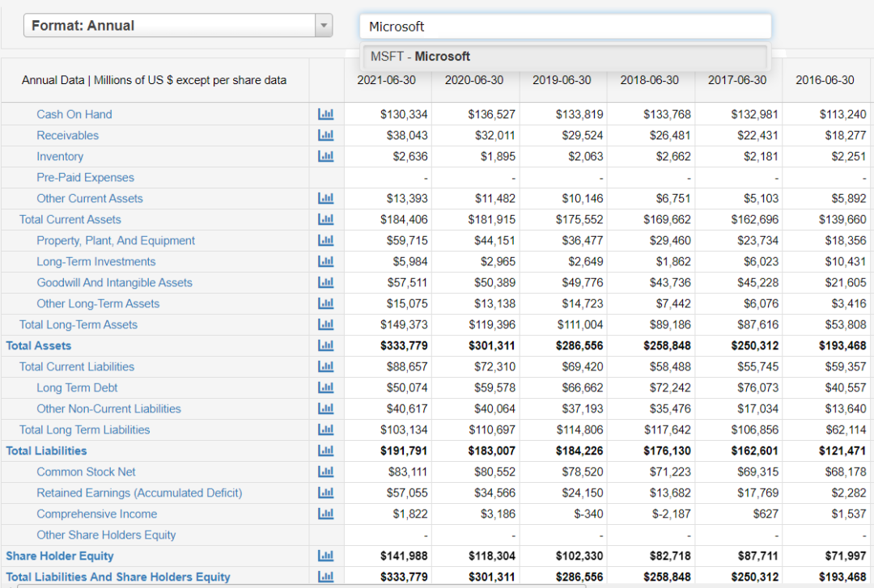Select the 2018-06-30 column header
This screenshot has width=874, height=588.
point(649,80)
